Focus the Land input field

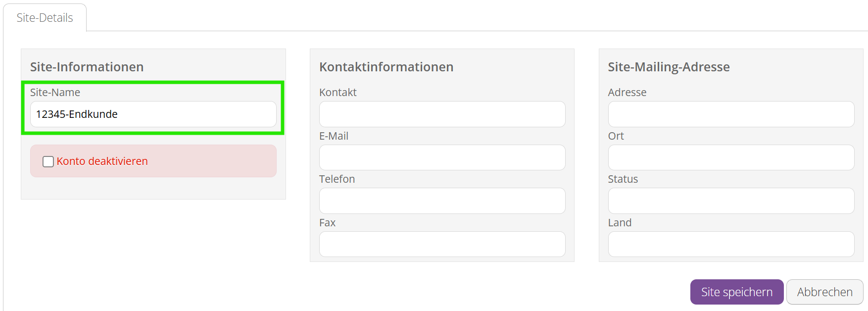click(731, 244)
